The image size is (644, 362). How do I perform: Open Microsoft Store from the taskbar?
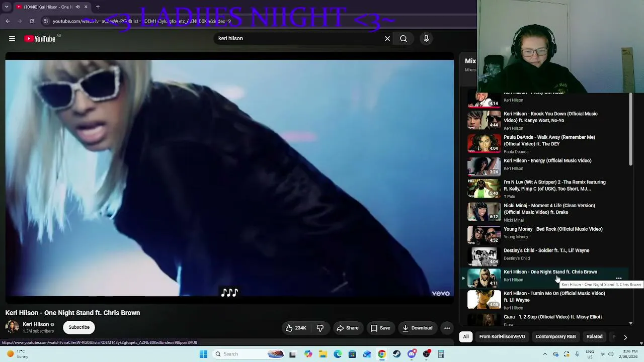pyautogui.click(x=352, y=354)
